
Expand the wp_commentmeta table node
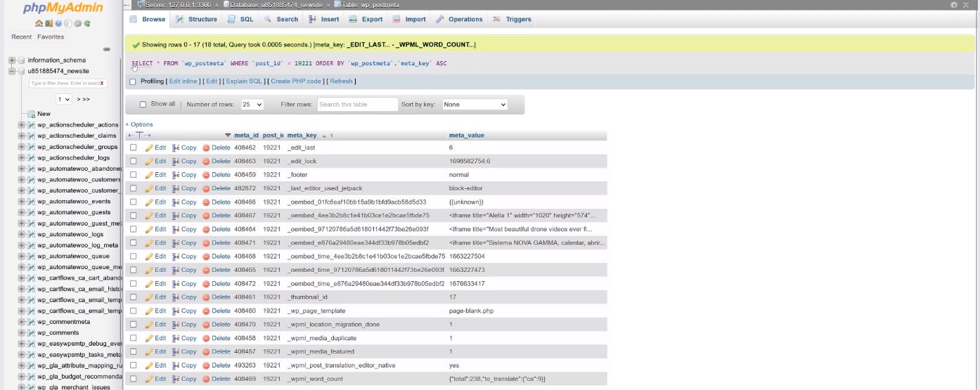click(22, 322)
